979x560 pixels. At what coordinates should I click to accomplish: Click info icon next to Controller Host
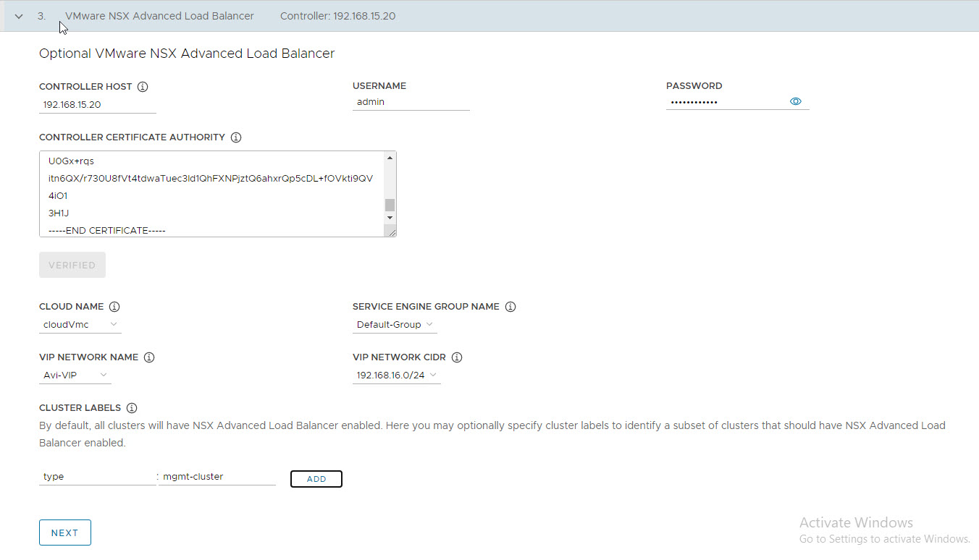(x=143, y=87)
